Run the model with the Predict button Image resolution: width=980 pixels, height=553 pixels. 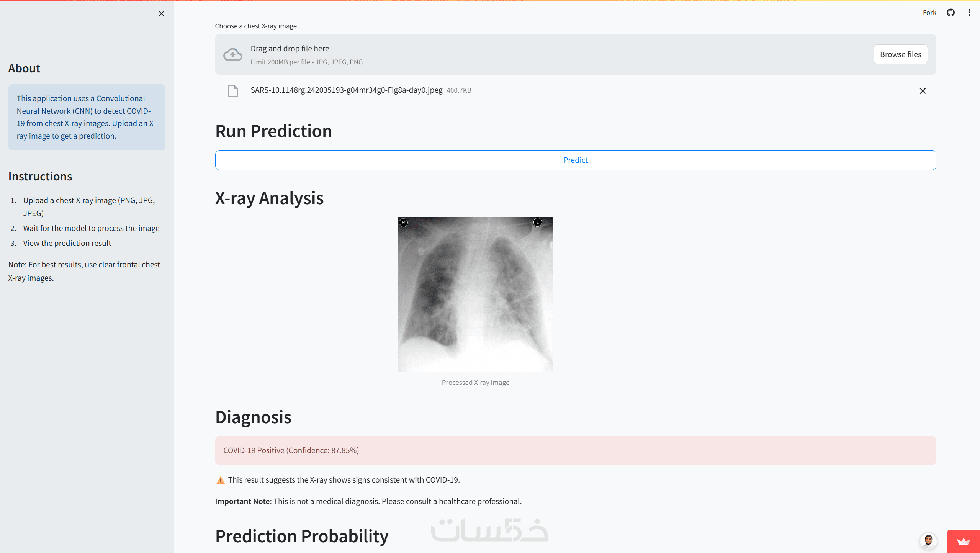575,160
